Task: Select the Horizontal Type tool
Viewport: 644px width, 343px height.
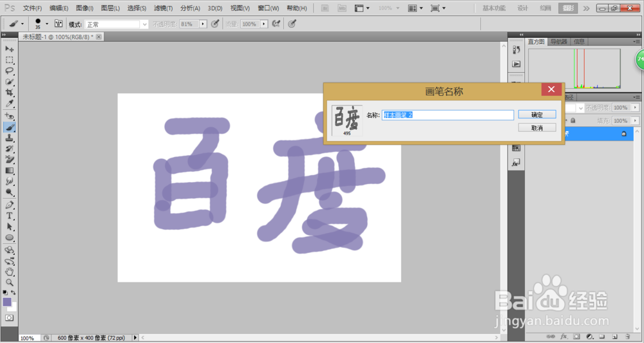Action: (x=9, y=216)
